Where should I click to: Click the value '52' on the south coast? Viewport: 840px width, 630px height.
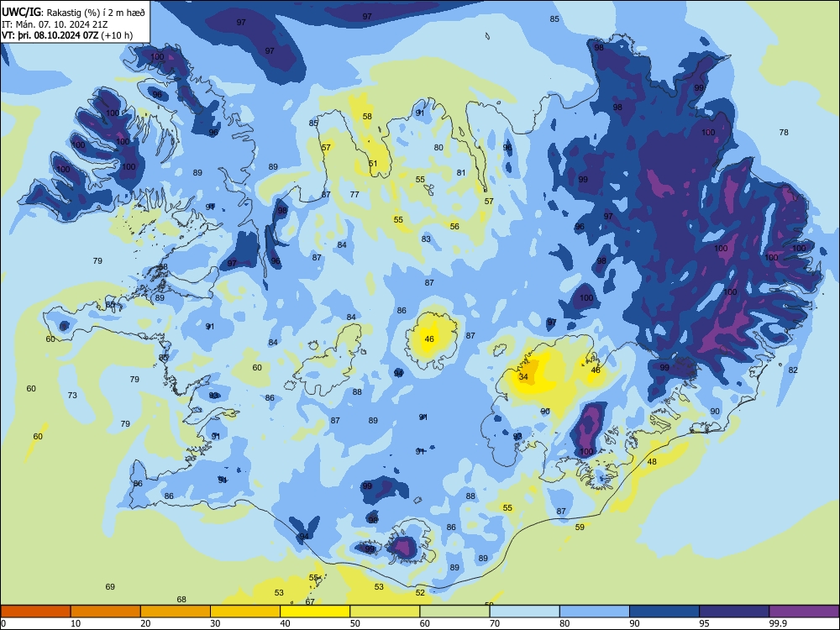point(420,592)
